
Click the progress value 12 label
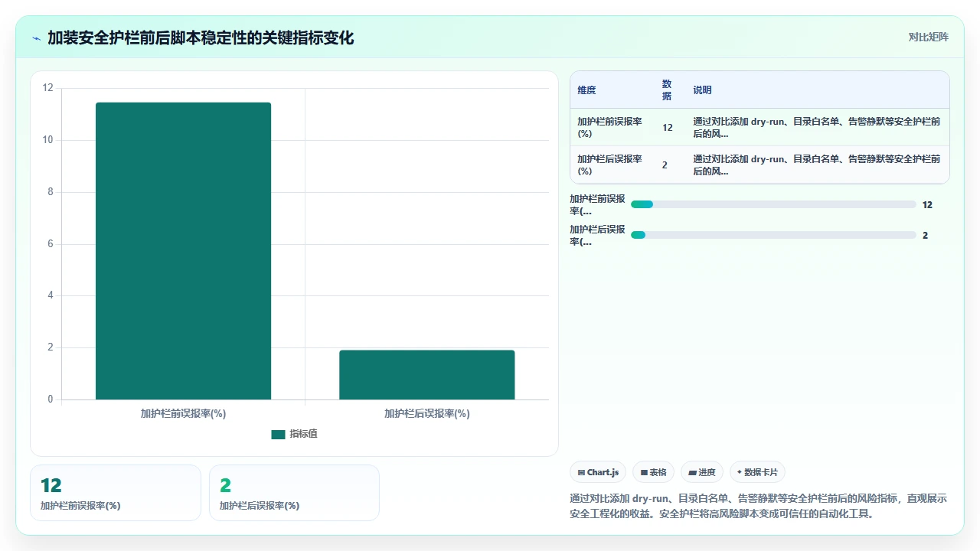click(927, 205)
